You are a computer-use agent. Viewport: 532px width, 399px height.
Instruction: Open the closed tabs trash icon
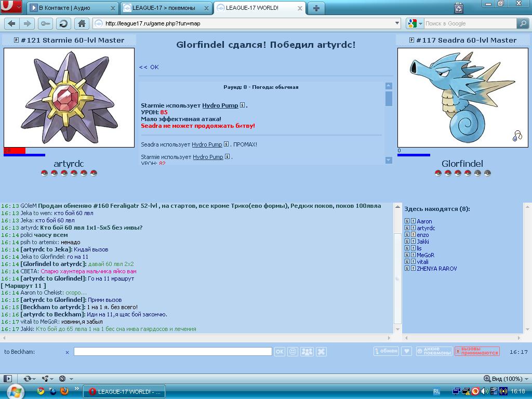point(459,7)
